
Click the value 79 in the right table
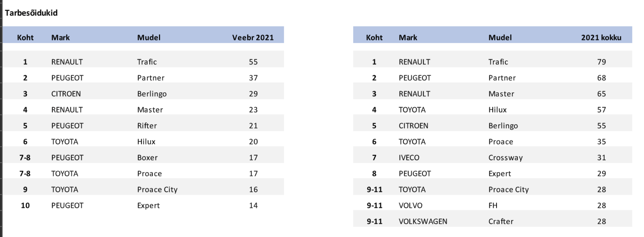(601, 62)
